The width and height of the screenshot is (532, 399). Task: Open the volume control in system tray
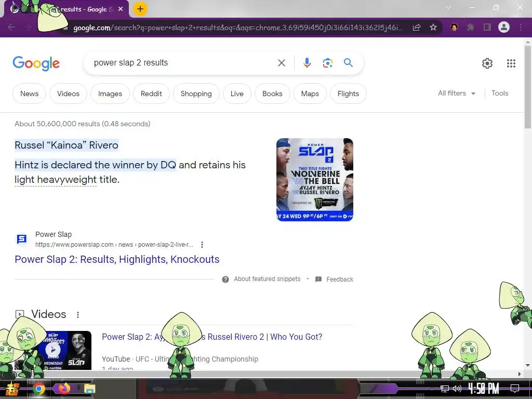457,389
